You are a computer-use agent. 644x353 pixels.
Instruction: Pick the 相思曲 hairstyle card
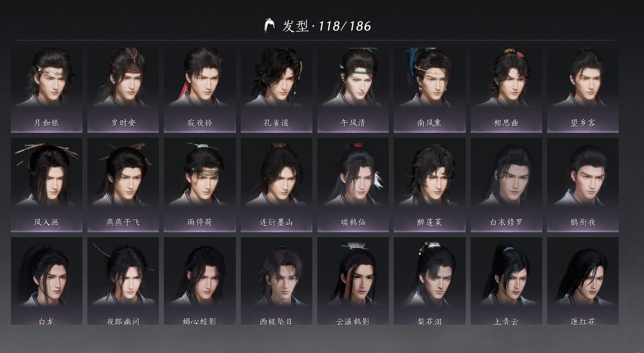click(x=506, y=90)
